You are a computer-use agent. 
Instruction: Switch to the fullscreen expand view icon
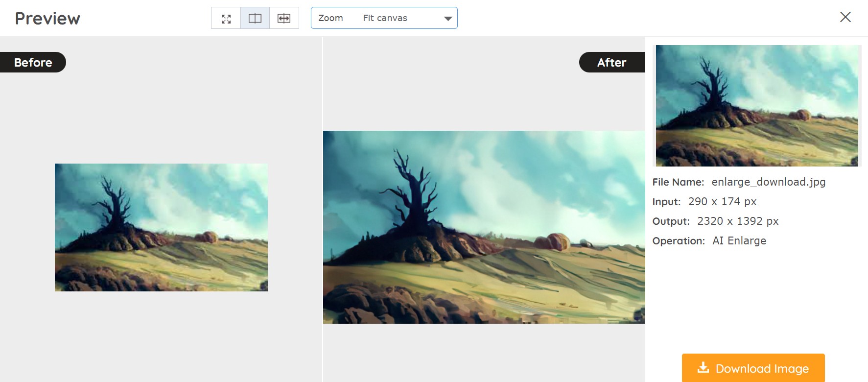click(x=226, y=19)
